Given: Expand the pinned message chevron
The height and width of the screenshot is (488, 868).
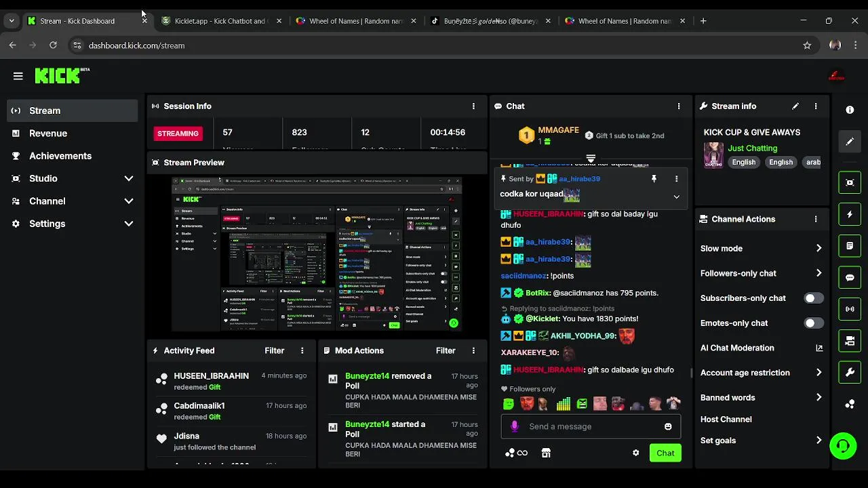Looking at the screenshot, I should [676, 197].
